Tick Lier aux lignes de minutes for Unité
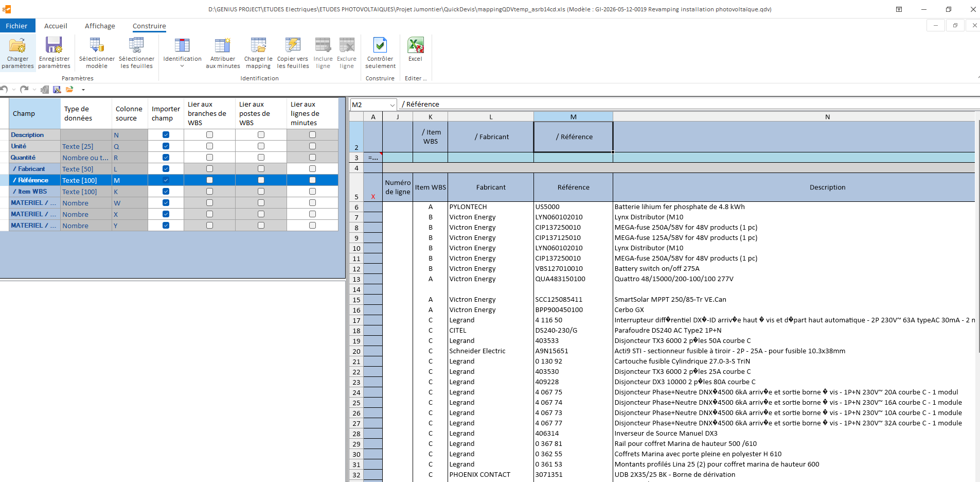The height and width of the screenshot is (482, 980). click(312, 146)
